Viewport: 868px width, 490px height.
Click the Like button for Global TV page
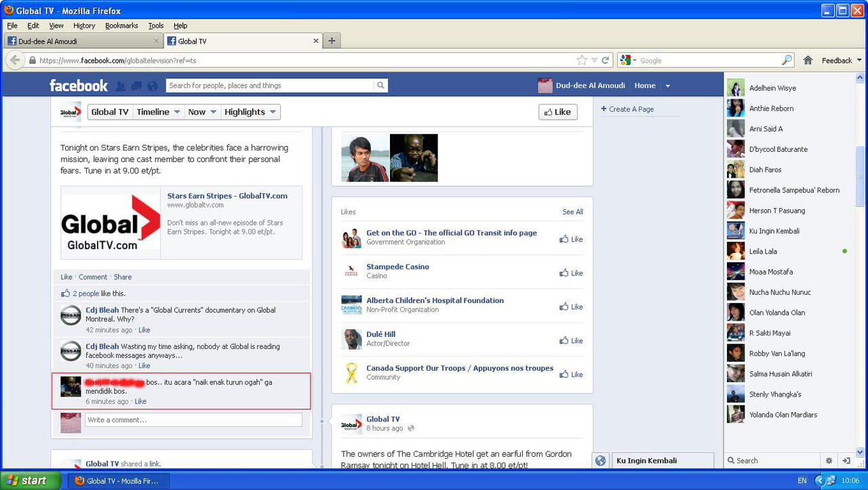[x=558, y=112]
